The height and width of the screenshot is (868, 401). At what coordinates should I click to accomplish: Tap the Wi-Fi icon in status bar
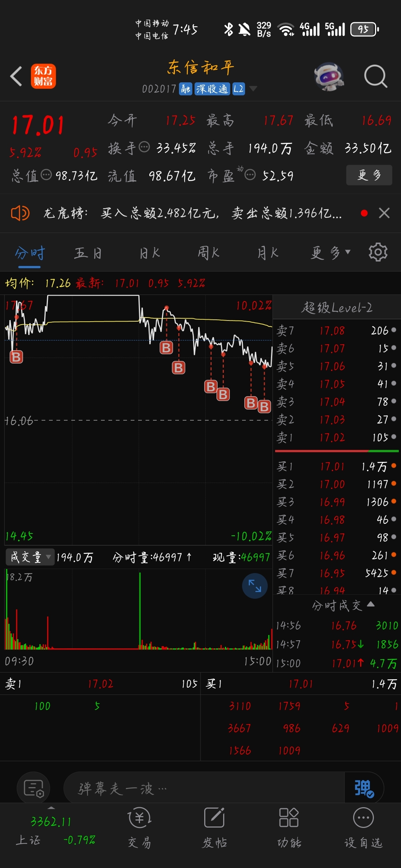[286, 29]
